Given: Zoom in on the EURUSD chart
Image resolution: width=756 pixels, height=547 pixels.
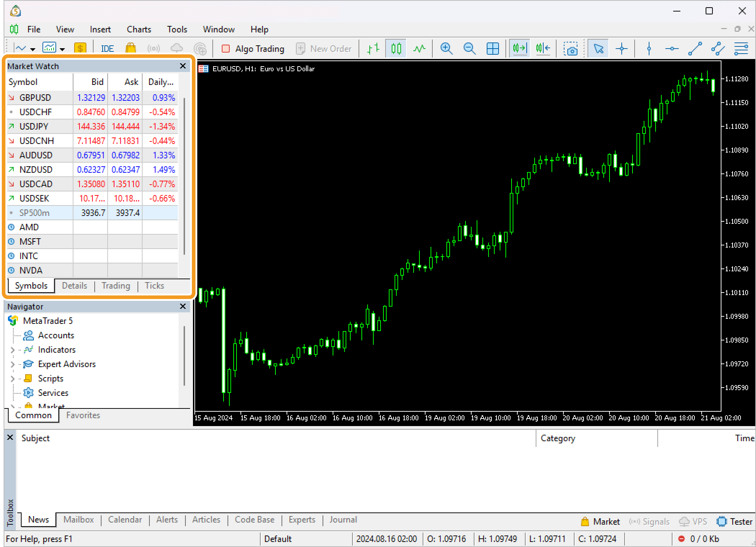Looking at the screenshot, I should tap(446, 48).
